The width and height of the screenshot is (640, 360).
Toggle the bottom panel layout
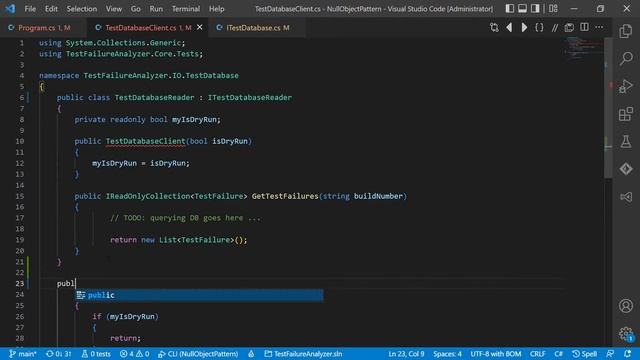pyautogui.click(x=522, y=8)
